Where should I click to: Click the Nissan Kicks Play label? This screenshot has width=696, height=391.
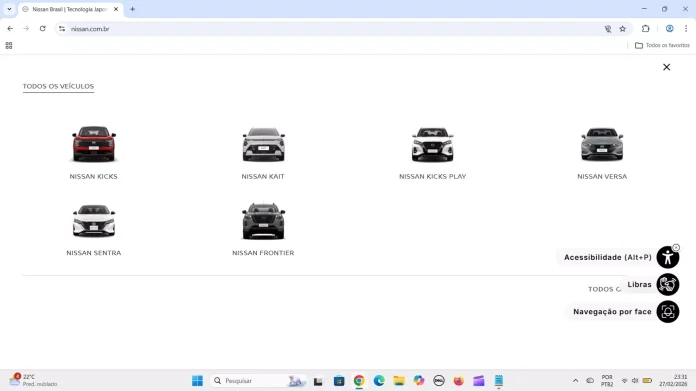[432, 176]
